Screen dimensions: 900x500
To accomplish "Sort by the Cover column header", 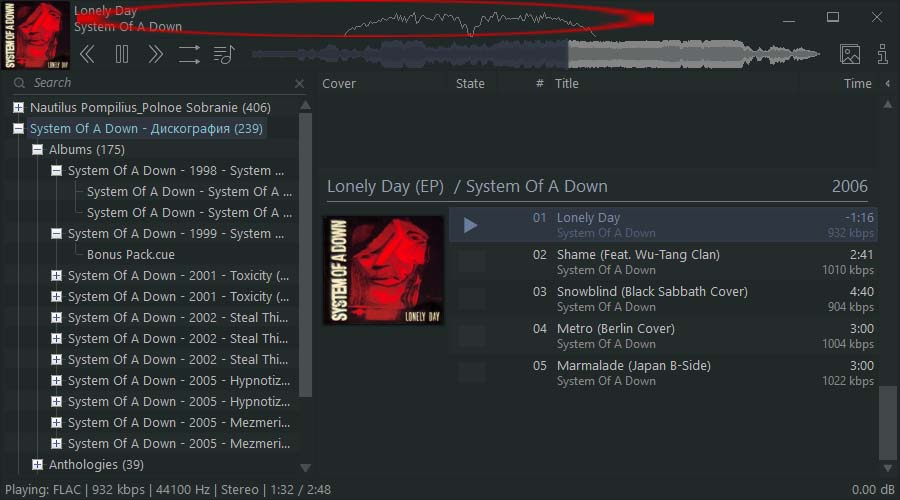I will tap(339, 84).
